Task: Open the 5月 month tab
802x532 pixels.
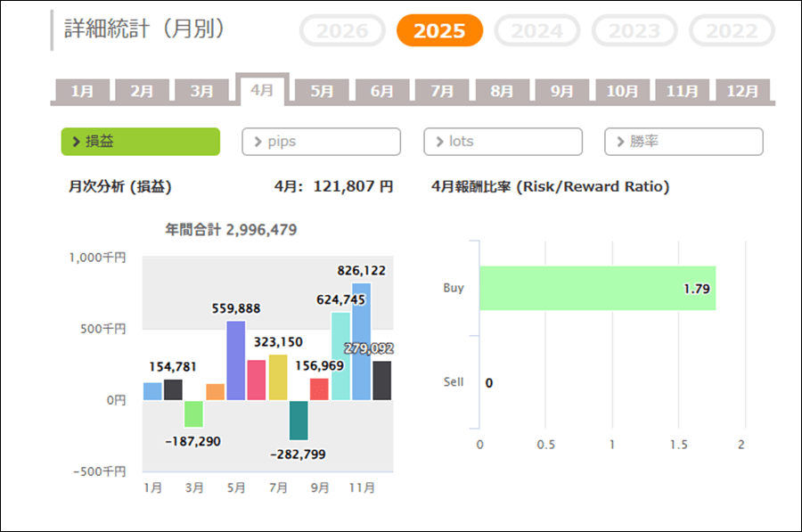Action: [323, 91]
